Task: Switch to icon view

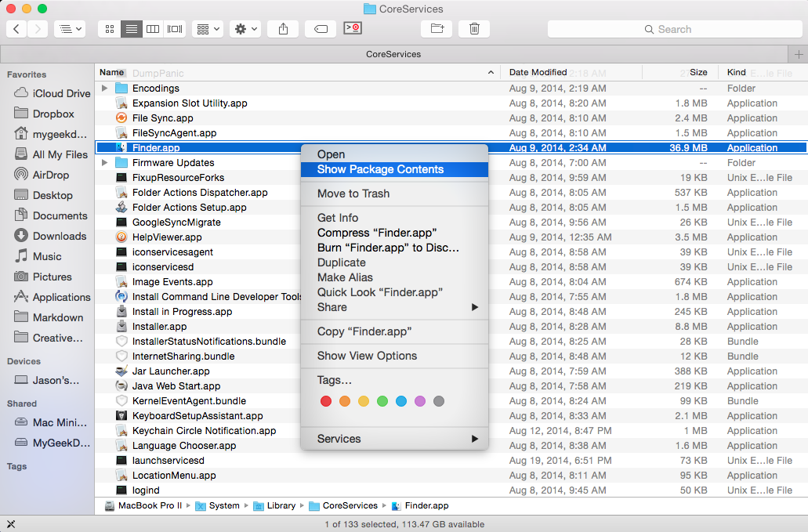Action: 109,29
